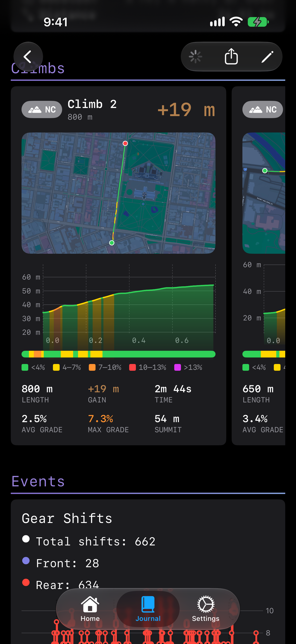296x644 pixels.
Task: Tap the Gear Shifts heading
Action: tap(67, 518)
